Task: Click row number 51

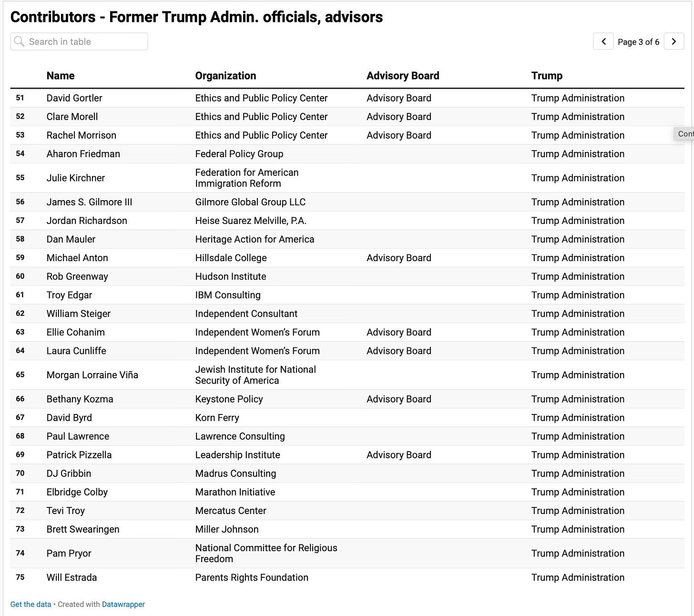Action: (20, 98)
